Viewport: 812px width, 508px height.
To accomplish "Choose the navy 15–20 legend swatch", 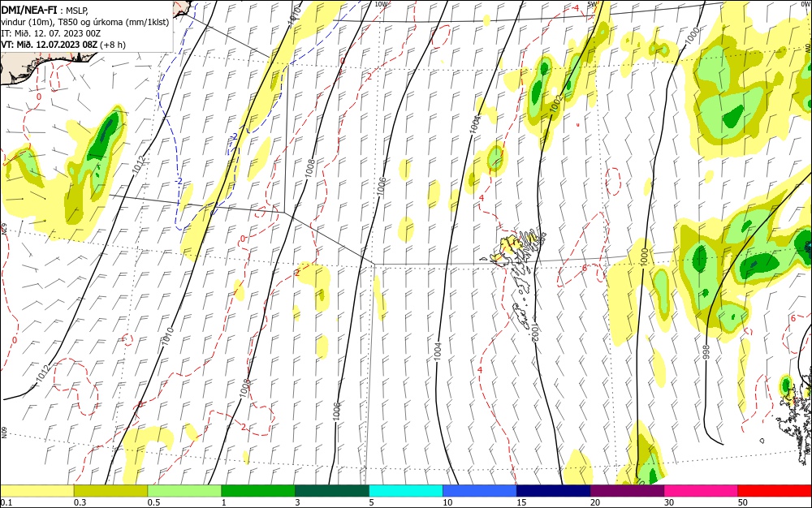I will point(554,491).
